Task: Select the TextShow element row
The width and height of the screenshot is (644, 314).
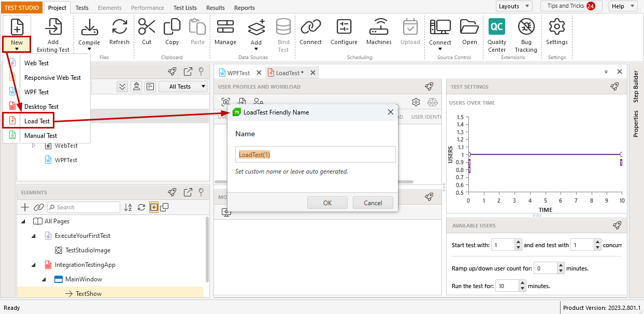Action: (110, 294)
